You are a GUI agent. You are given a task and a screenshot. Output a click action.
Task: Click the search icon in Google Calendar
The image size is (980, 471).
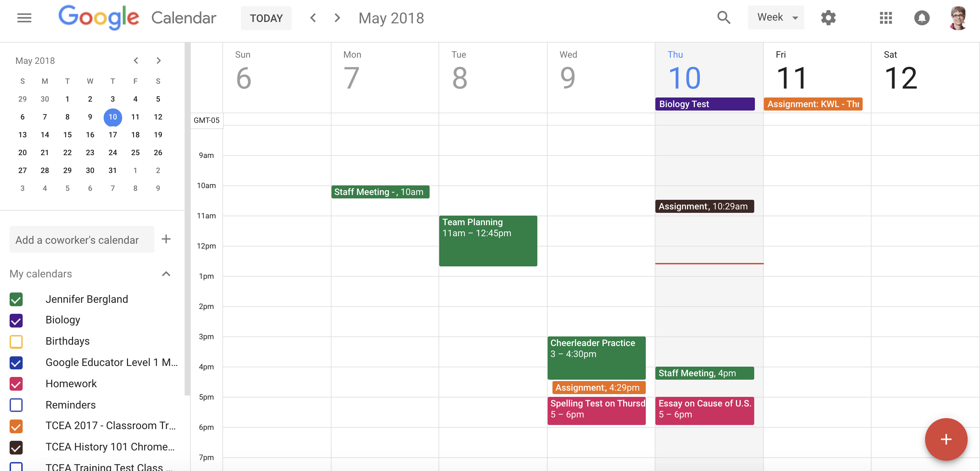pos(724,18)
